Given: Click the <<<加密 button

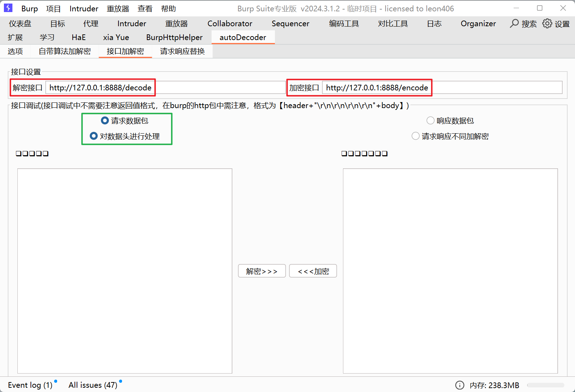Looking at the screenshot, I should tap(313, 271).
